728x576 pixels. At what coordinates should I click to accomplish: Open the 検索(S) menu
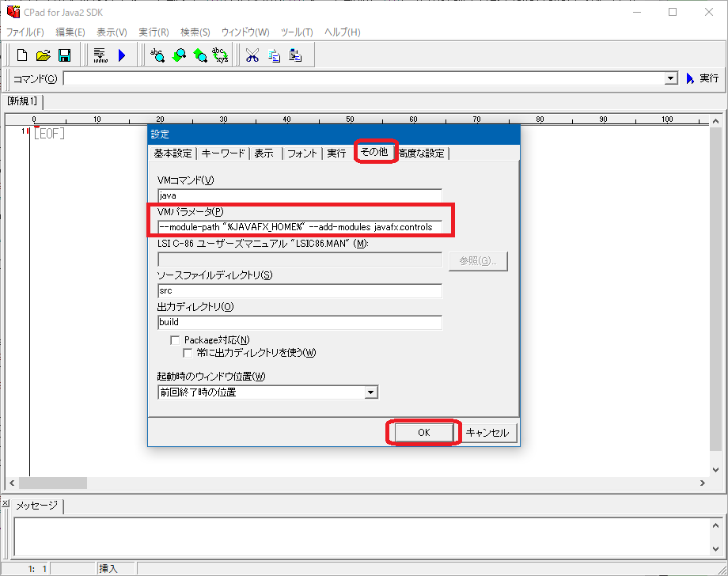click(195, 32)
